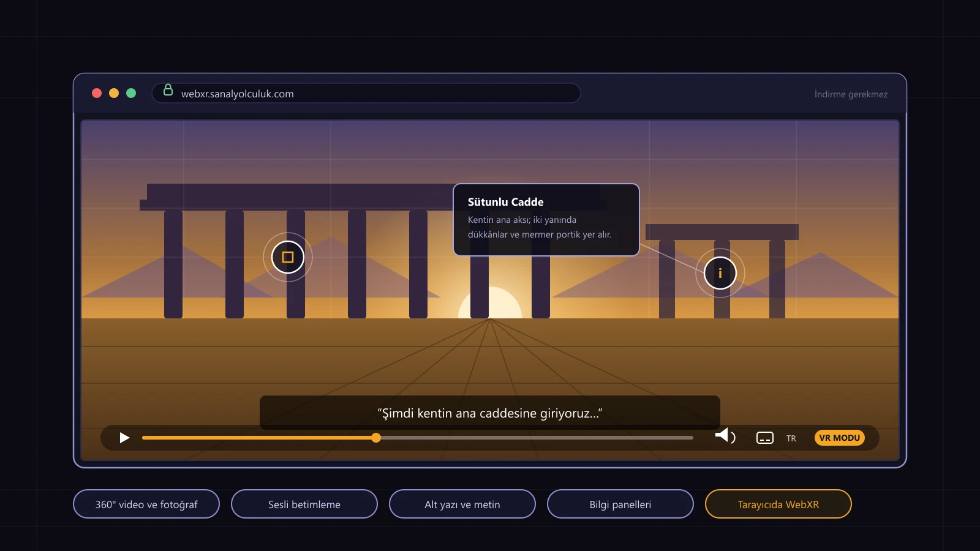This screenshot has width=980, height=551.
Task: Select the '360° video ve fotoğraf' tab
Action: [146, 504]
